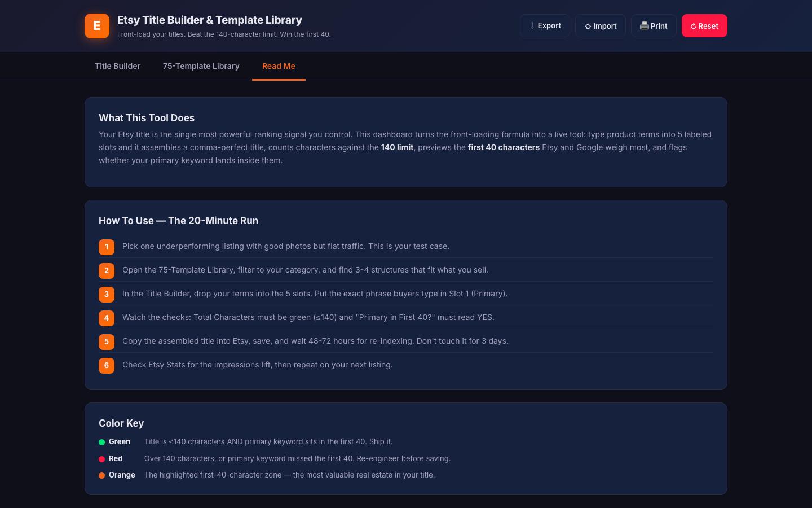The image size is (812, 508).
Task: Click the green dot in Color Key
Action: 102,442
